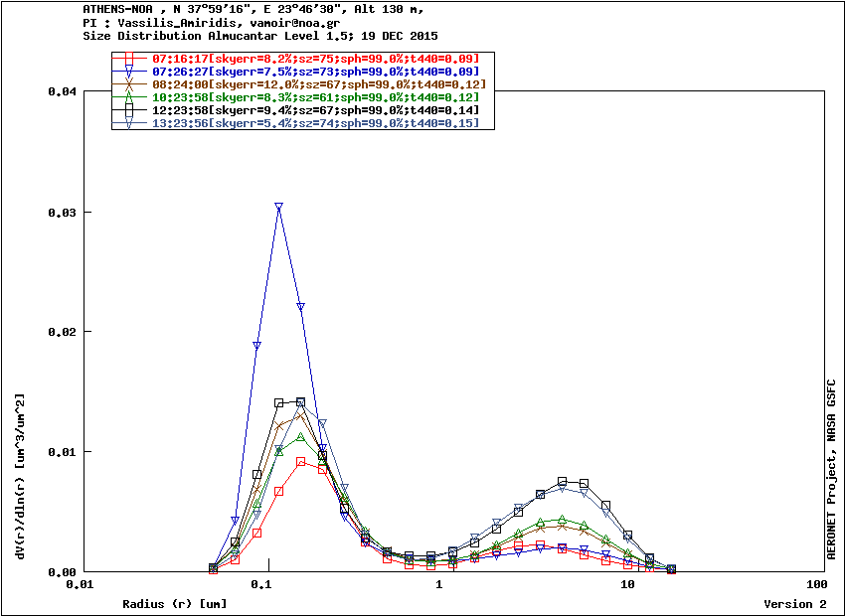Click the vamoir@noa.gr email address
This screenshot has width=845, height=616.
click(295, 23)
